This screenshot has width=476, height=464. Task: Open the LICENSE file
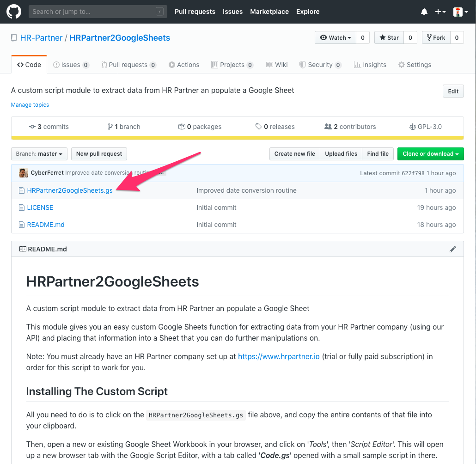click(x=40, y=208)
